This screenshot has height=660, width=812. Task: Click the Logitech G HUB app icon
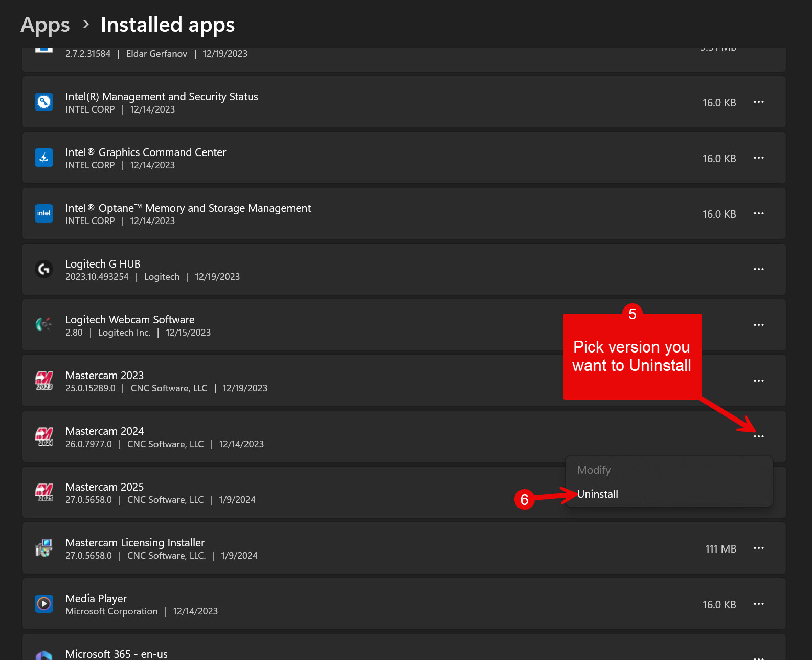point(44,269)
